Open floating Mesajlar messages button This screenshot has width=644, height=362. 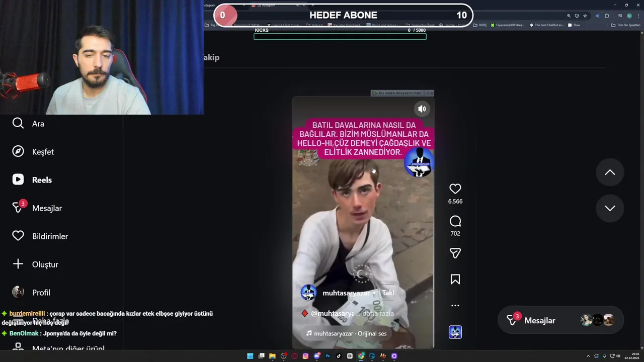(560, 320)
